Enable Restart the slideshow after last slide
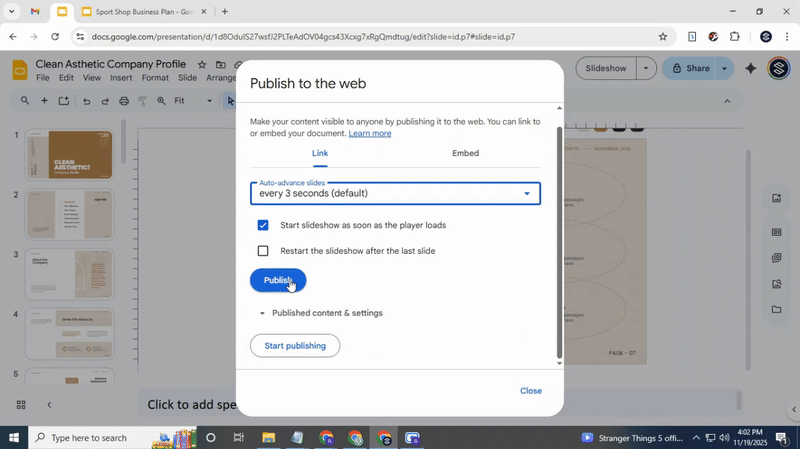The height and width of the screenshot is (449, 800). click(x=263, y=251)
